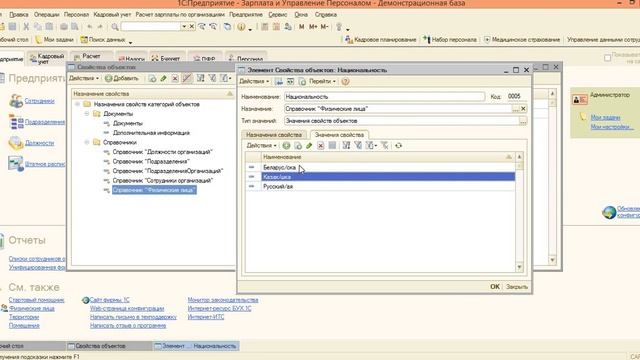Collapse the Справочники tree folder
The image size is (640, 360).
point(87,142)
